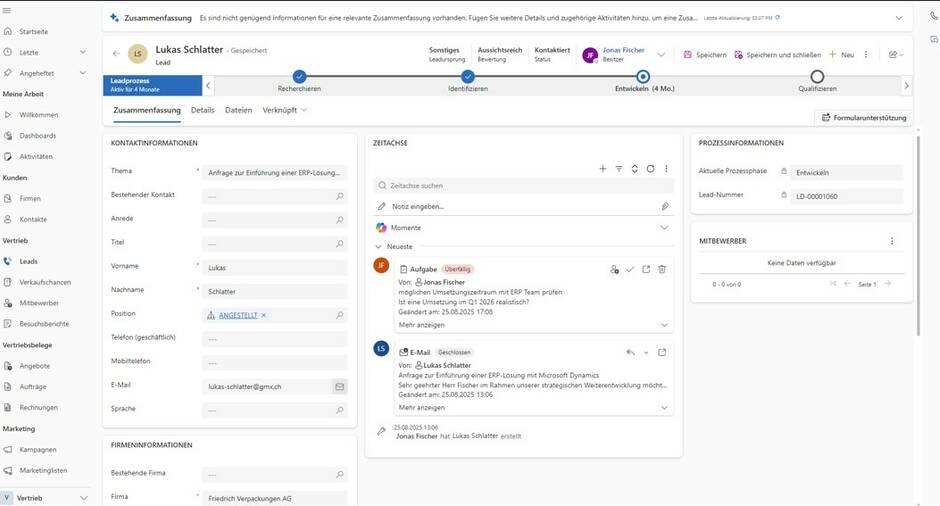940x506 pixels.
Task: Expand all timeline records with the up-down arrows icon
Action: 634,169
